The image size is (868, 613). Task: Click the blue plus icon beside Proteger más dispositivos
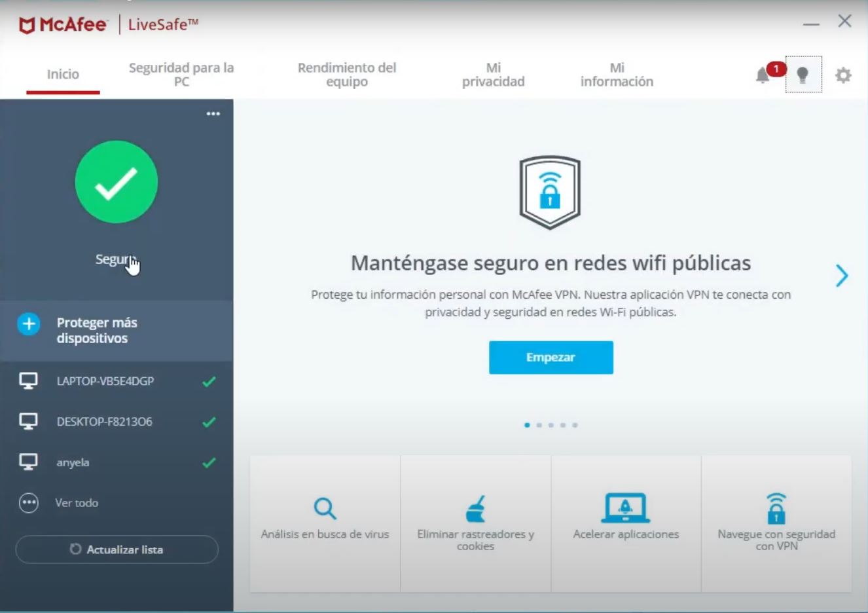[29, 324]
